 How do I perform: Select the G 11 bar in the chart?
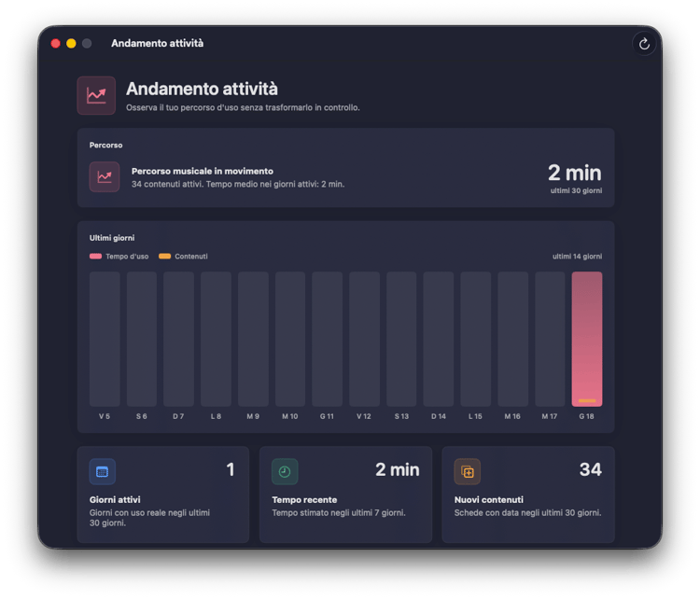point(328,339)
